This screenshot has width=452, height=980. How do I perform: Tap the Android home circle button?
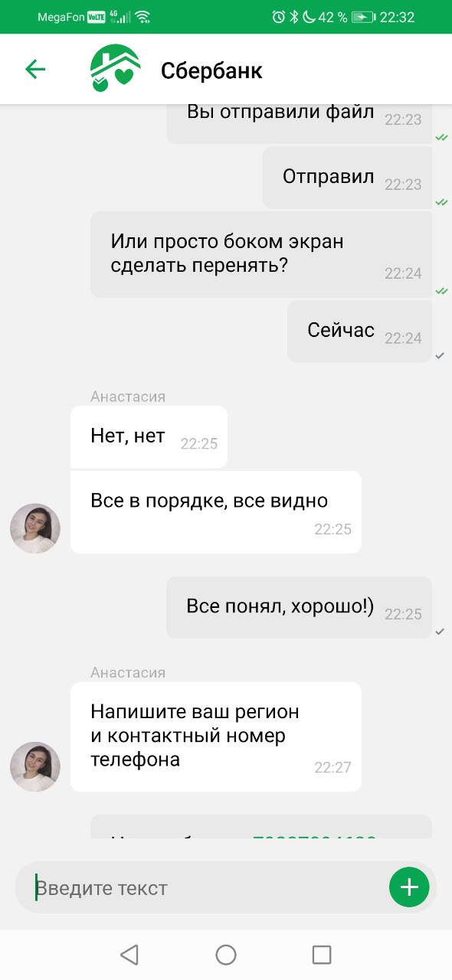click(x=226, y=954)
